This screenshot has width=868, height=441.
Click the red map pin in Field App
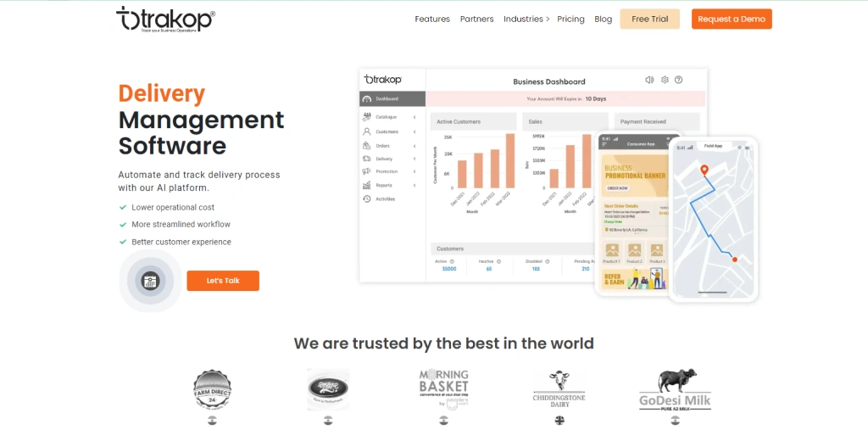(x=704, y=170)
